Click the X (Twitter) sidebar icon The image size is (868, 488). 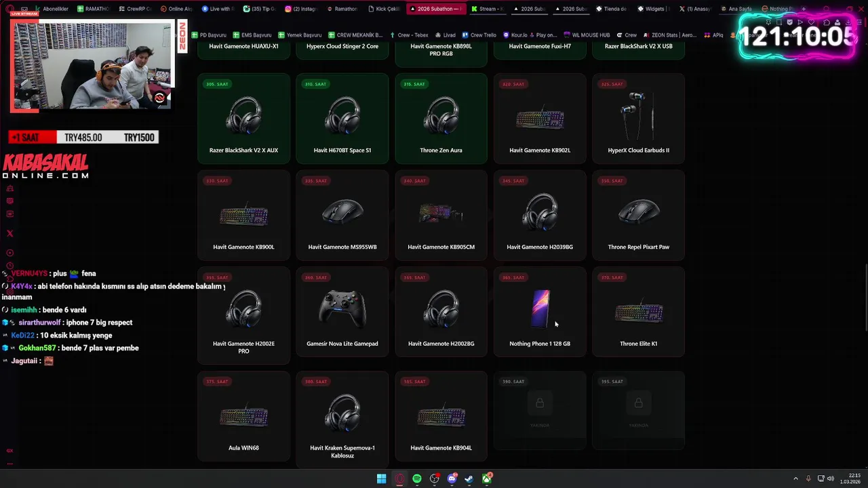coord(9,233)
